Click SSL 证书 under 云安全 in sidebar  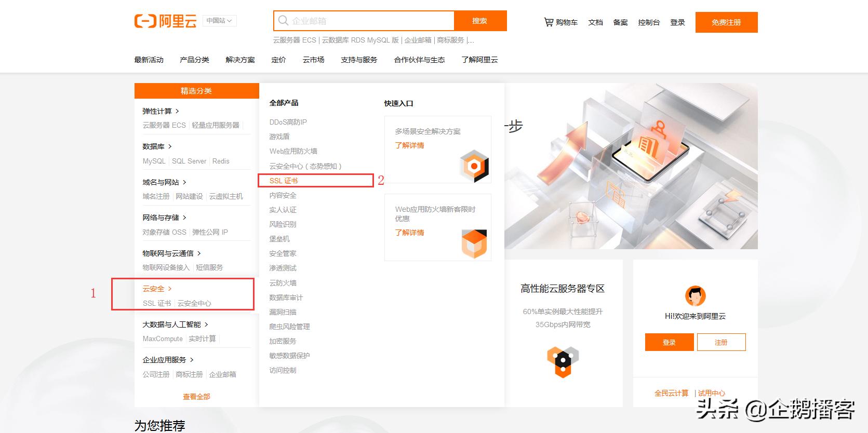[157, 303]
